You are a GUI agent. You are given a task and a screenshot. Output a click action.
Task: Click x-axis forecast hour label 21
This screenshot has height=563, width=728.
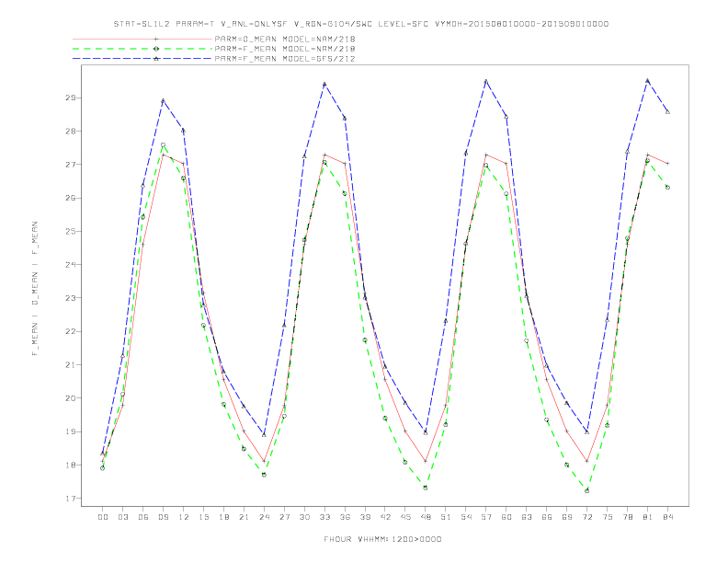point(244,517)
